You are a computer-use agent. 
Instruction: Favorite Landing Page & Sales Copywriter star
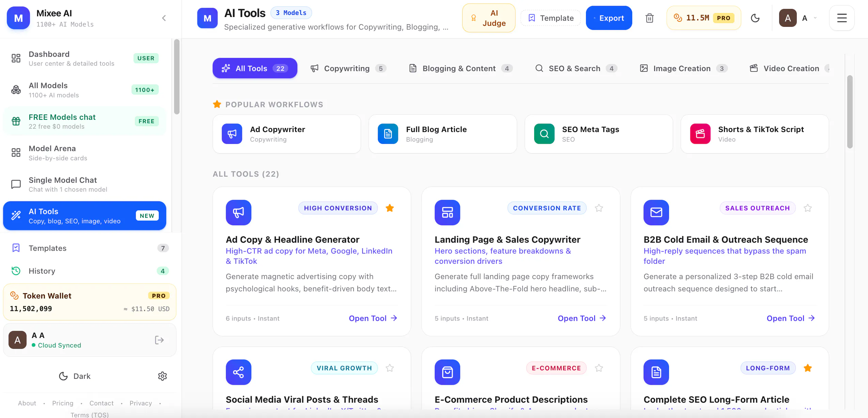[599, 208]
